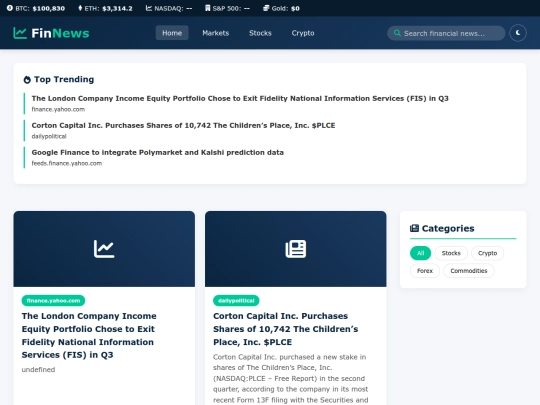540x405 pixels.
Task: Click the Categories heading
Action: pyautogui.click(x=448, y=228)
